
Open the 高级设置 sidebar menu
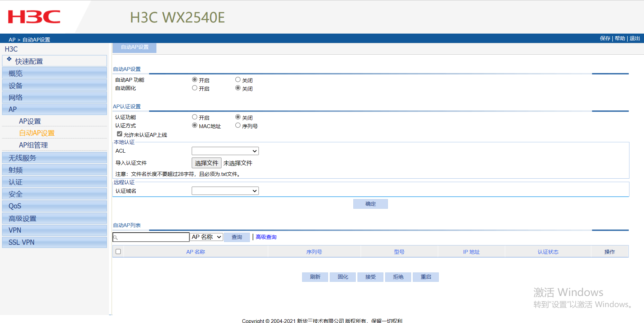click(x=54, y=218)
